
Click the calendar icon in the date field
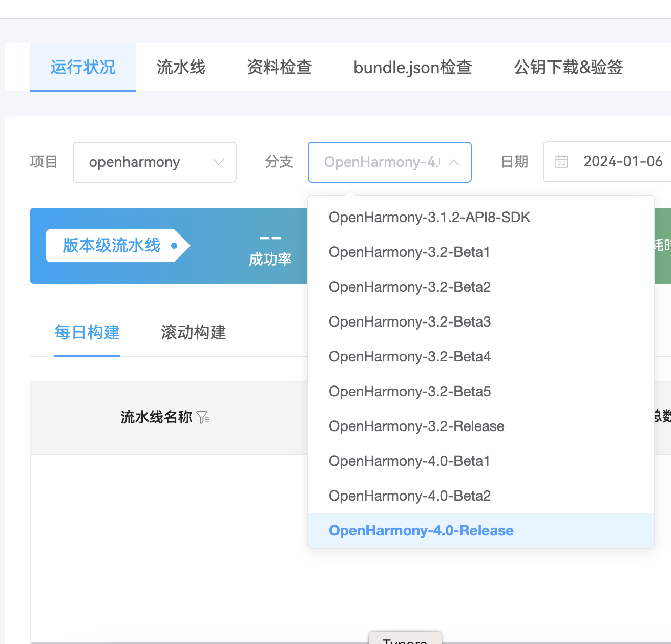pyautogui.click(x=562, y=162)
